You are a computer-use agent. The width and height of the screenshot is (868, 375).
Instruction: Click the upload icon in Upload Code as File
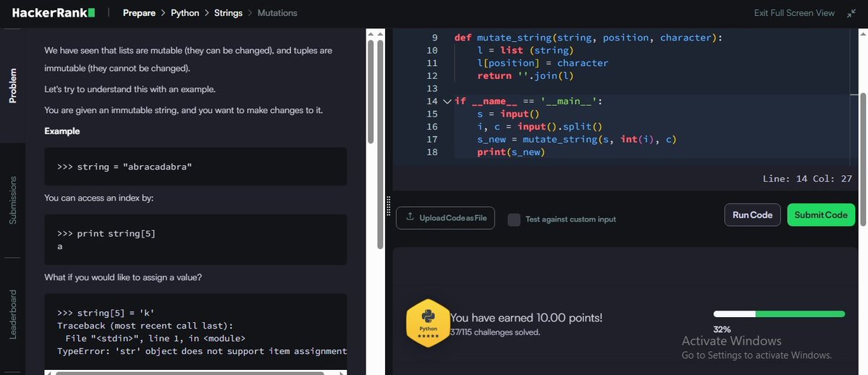(410, 217)
